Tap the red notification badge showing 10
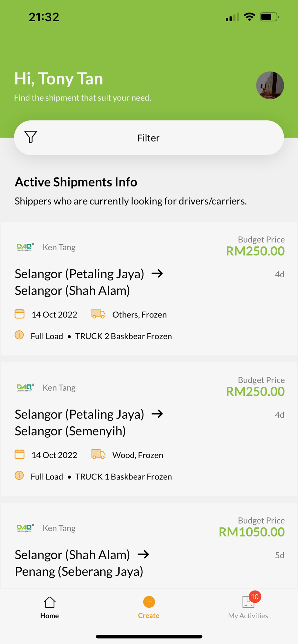 click(255, 597)
